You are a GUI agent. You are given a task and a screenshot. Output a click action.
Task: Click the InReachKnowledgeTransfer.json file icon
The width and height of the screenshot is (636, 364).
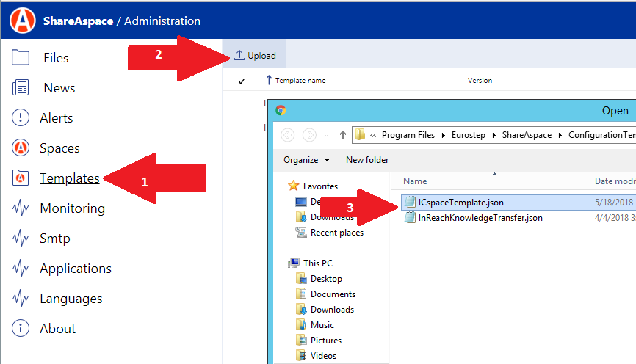coord(410,218)
